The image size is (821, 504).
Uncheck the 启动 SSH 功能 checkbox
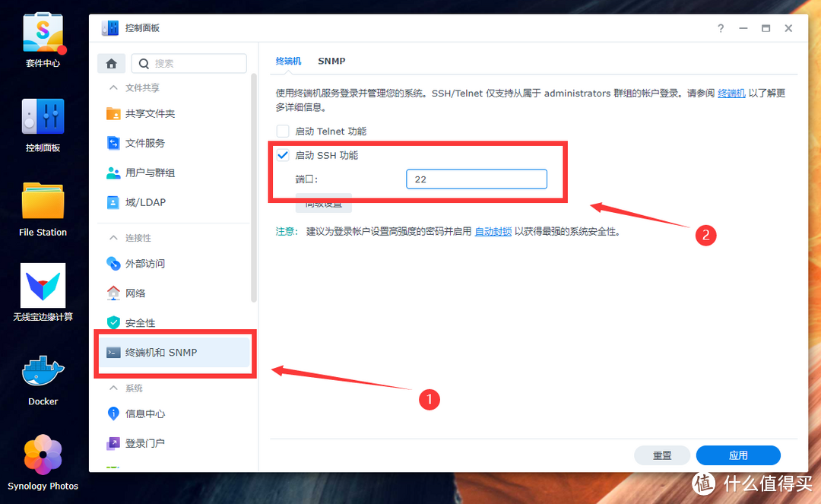(x=283, y=155)
